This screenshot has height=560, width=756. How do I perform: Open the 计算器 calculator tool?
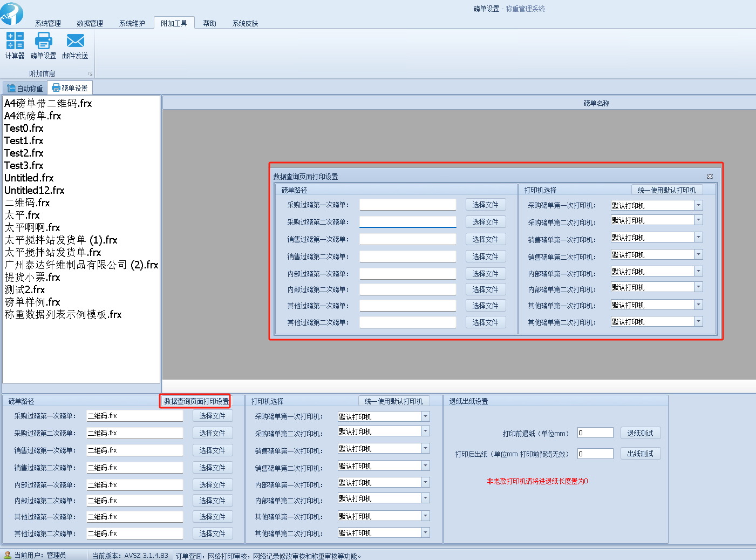(x=15, y=45)
